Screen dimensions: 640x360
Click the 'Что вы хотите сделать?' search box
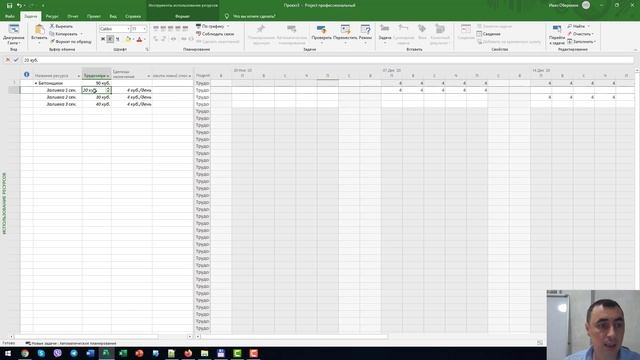point(254,16)
